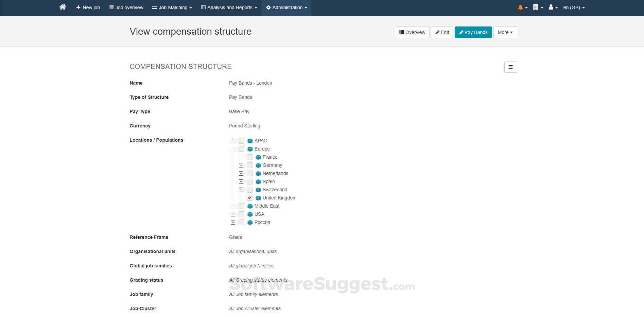Uncheck the United Kingdom checkbox

click(249, 198)
